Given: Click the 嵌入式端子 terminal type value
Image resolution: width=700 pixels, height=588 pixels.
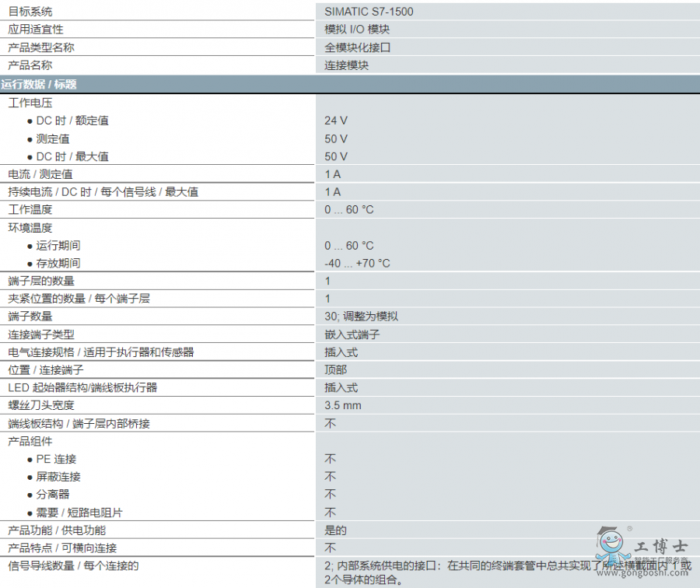Looking at the screenshot, I should coord(352,334).
